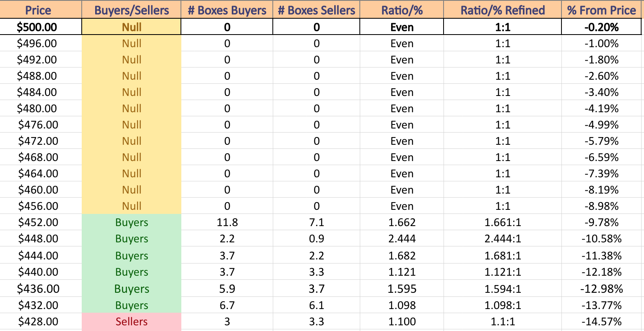Click the -3.40% cell
This screenshot has height=331, width=644.
(602, 92)
